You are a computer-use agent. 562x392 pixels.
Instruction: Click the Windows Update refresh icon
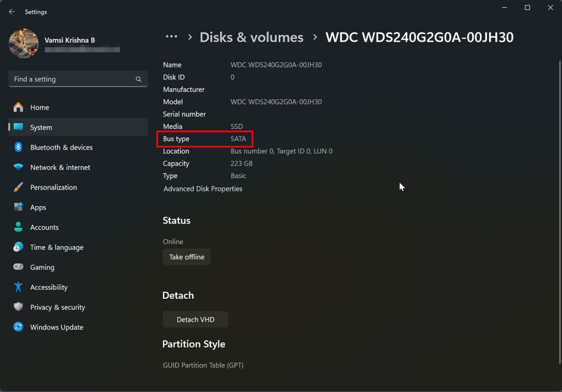18,327
